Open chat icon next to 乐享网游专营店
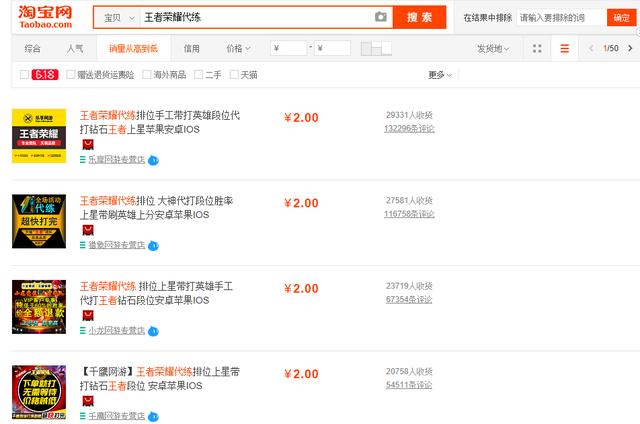Screen dimensions: 640x424 tap(153, 160)
